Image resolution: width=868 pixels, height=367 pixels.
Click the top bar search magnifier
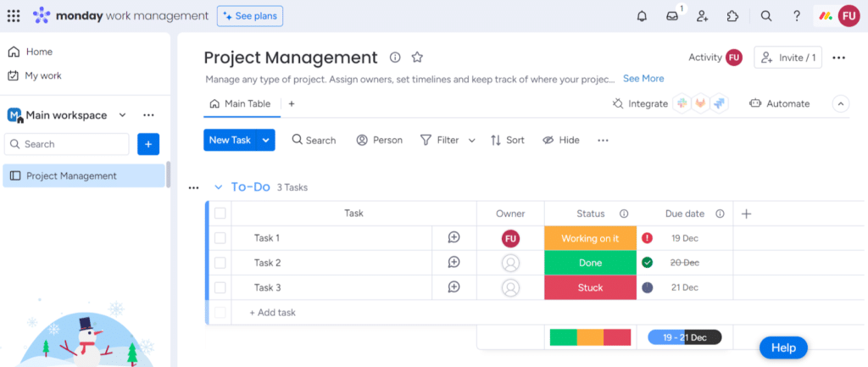[x=766, y=16]
